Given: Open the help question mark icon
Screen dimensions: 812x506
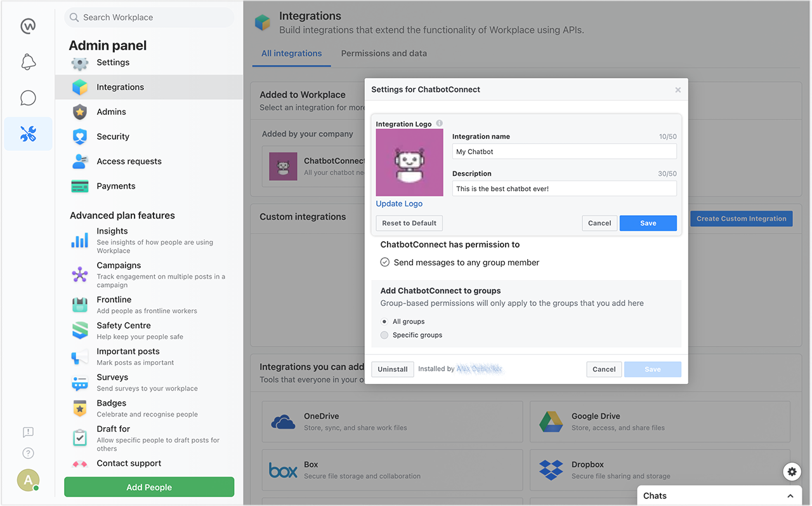Looking at the screenshot, I should [x=28, y=453].
